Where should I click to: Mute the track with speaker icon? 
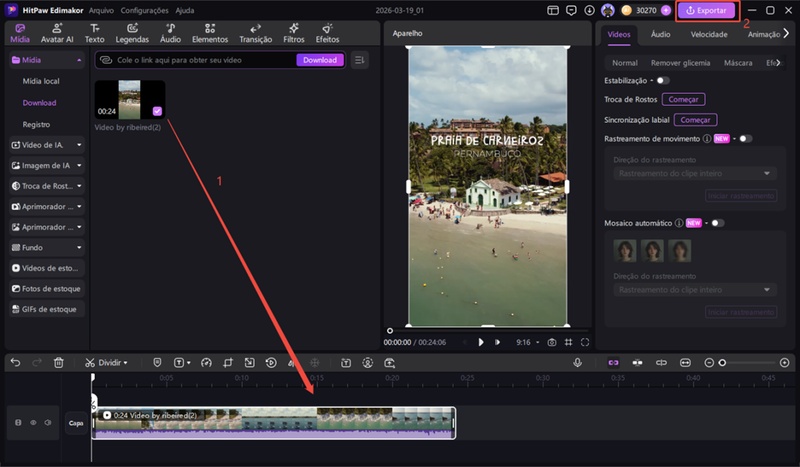pos(48,423)
